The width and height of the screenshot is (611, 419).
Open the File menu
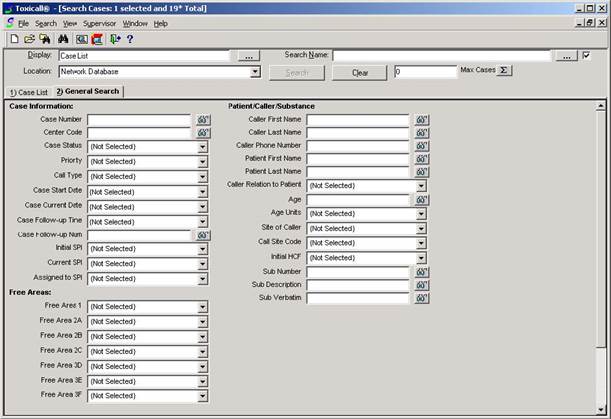[x=23, y=24]
